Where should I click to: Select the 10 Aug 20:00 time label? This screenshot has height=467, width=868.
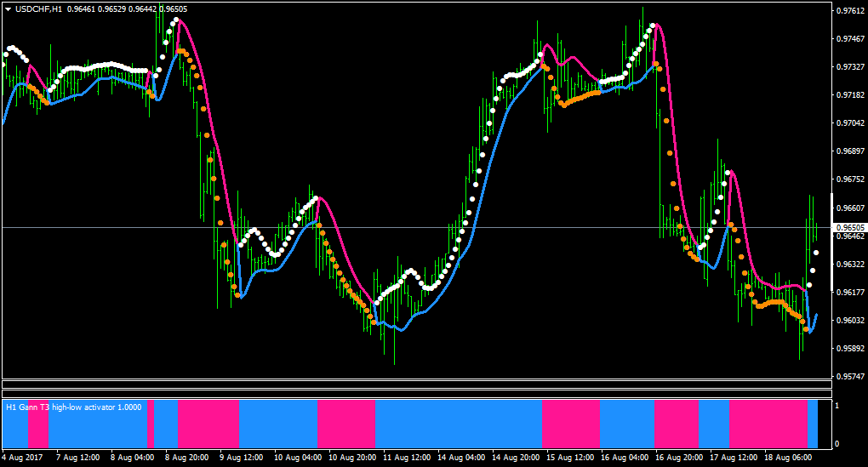click(352, 458)
